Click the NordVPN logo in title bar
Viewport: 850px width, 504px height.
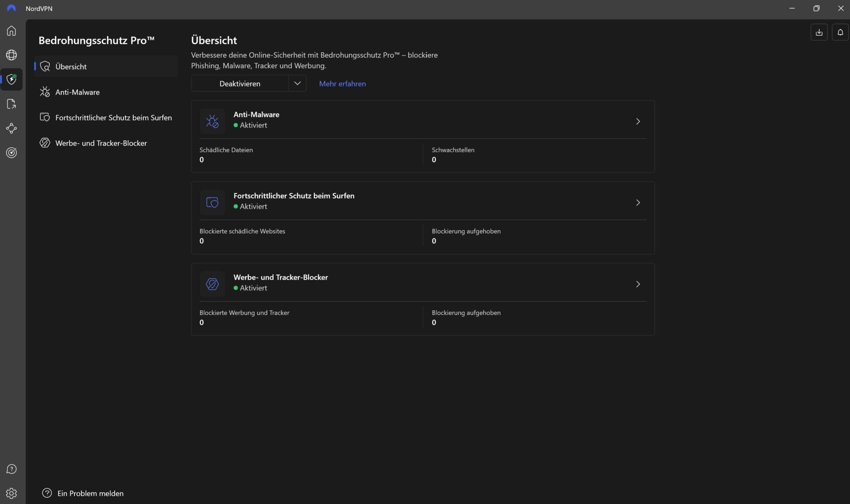pyautogui.click(x=12, y=8)
